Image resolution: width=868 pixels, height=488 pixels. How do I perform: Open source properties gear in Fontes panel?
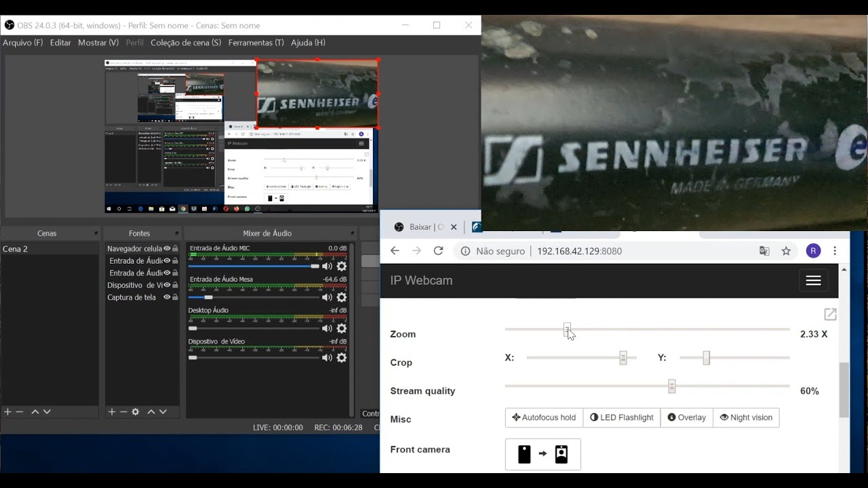click(136, 411)
